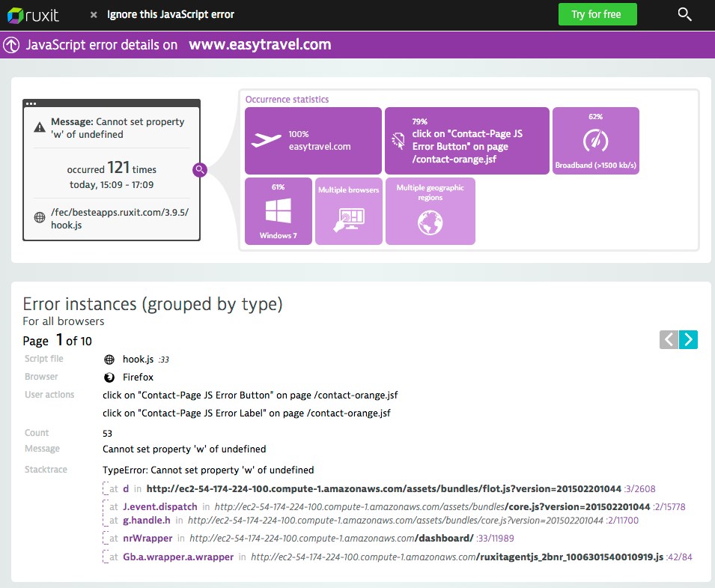Click the speedometer icon in Broadband tile
Viewport: 715px width, 588px height.
595,141
